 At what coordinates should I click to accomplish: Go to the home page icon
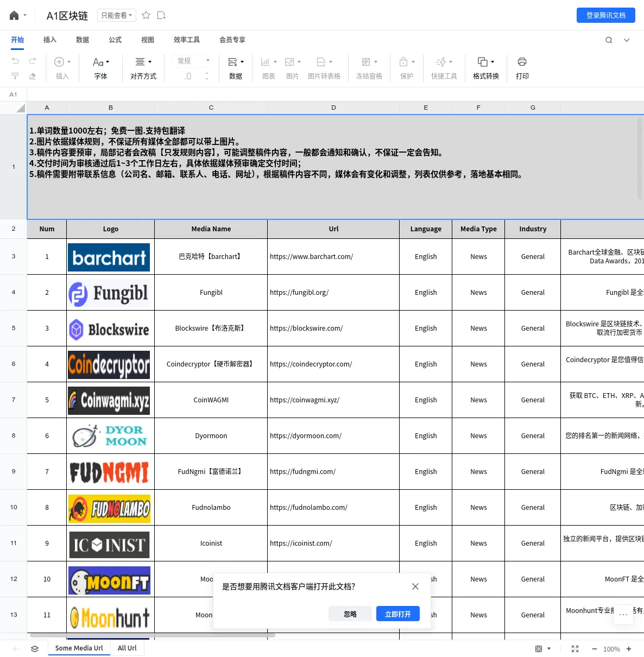click(14, 16)
